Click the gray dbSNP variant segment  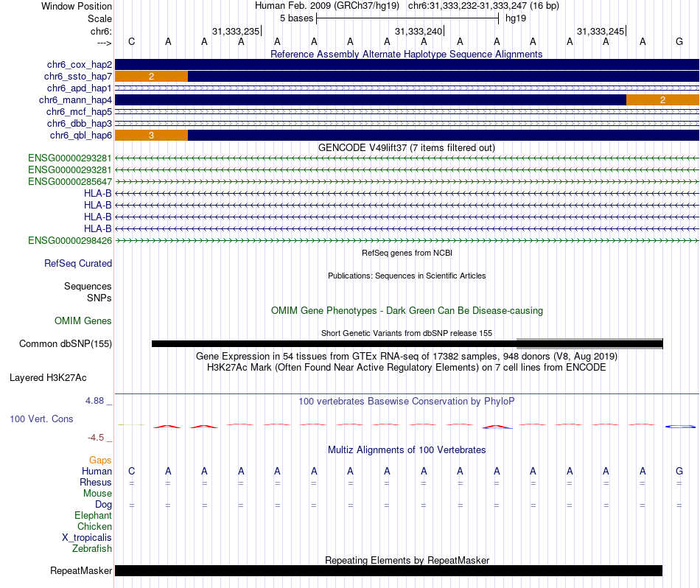(589, 344)
